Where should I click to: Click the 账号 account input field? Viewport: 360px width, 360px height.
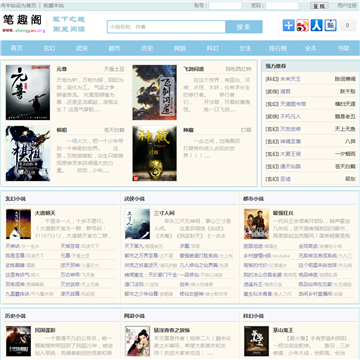pos(225,6)
